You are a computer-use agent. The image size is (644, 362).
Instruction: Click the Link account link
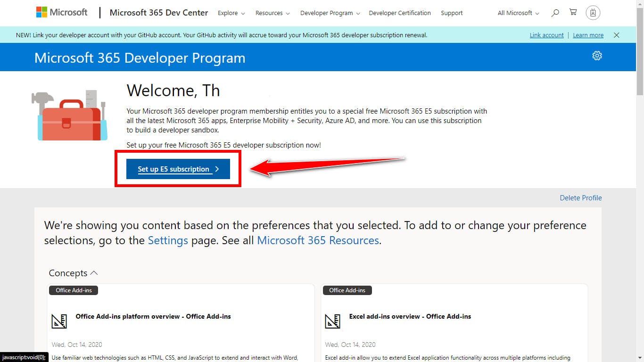pos(546,35)
